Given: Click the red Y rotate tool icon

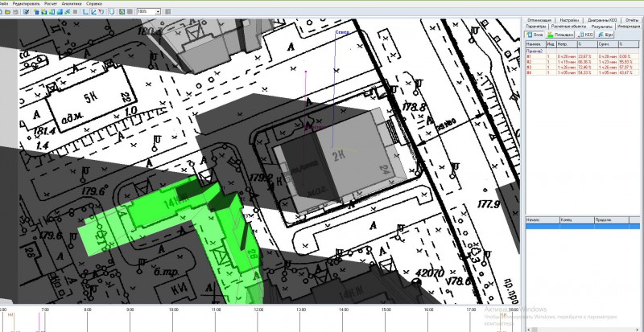Looking at the screenshot, I should [x=101, y=11].
